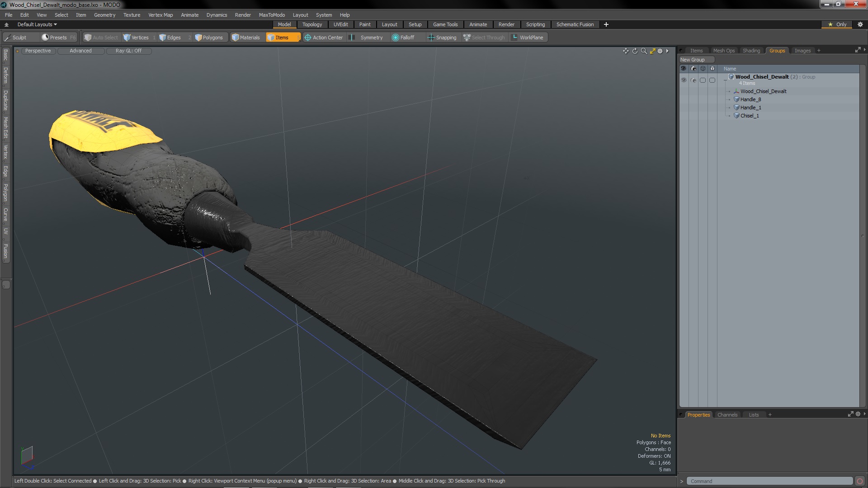Select the Handle_1 item in the group

click(750, 108)
